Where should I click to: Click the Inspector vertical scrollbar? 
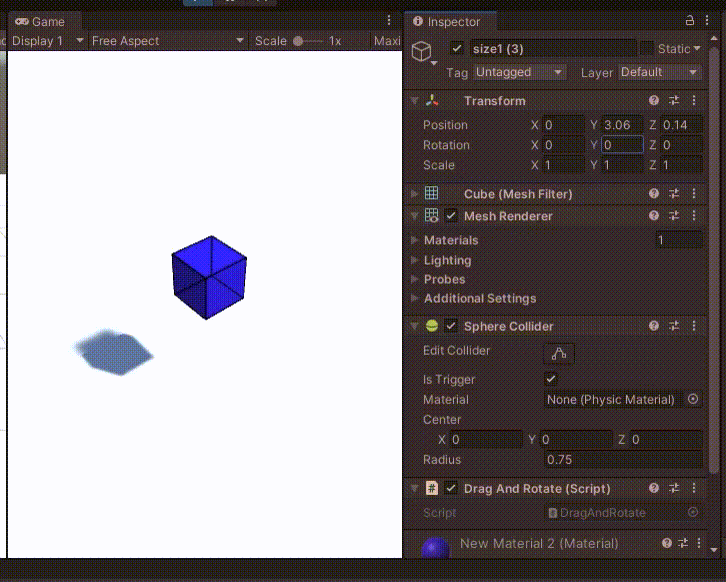[x=714, y=259]
